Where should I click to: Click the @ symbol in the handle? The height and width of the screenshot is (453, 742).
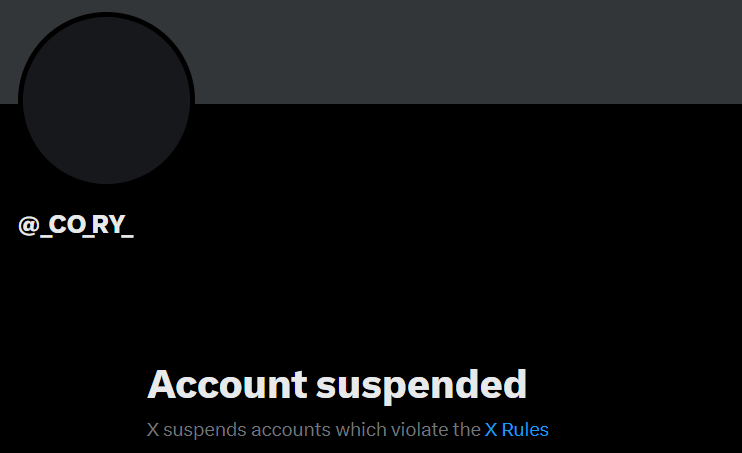[x=28, y=225]
